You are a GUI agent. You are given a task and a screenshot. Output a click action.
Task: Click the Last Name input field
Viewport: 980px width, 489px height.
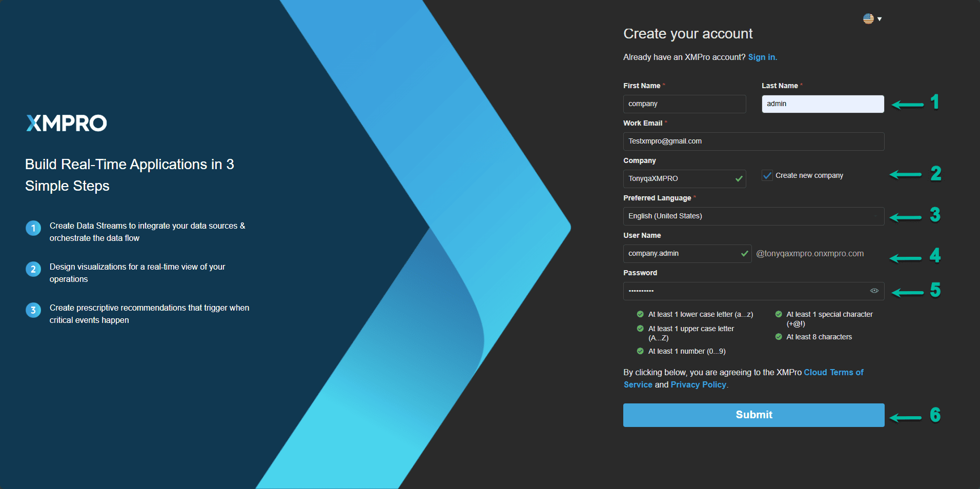click(x=822, y=104)
